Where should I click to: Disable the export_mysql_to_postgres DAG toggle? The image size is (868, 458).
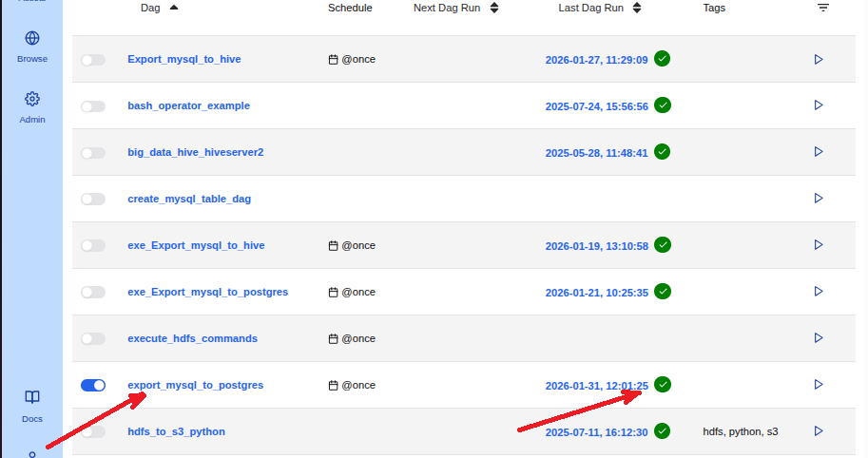coord(93,385)
